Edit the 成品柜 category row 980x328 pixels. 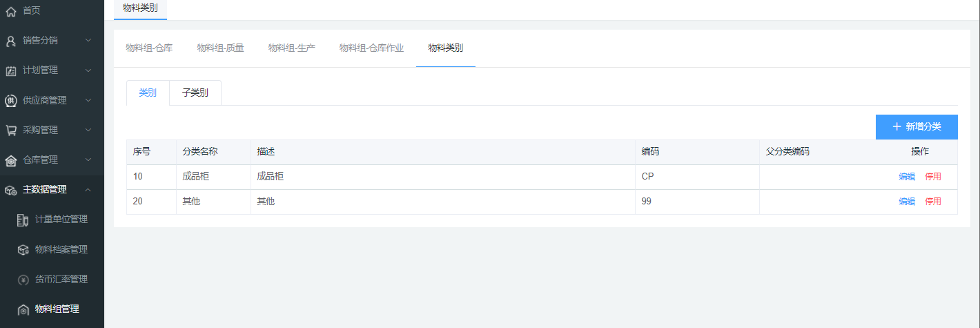point(907,177)
